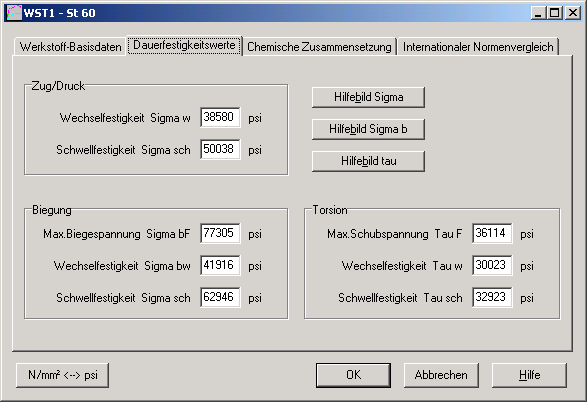Select the Biegung Schwellfestigkeit Sigma sch field

(220, 298)
